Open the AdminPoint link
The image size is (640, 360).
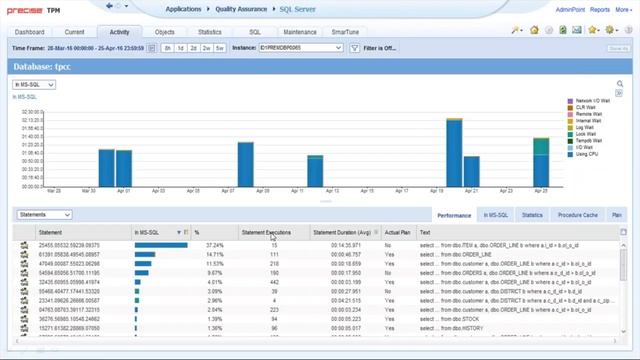(570, 9)
